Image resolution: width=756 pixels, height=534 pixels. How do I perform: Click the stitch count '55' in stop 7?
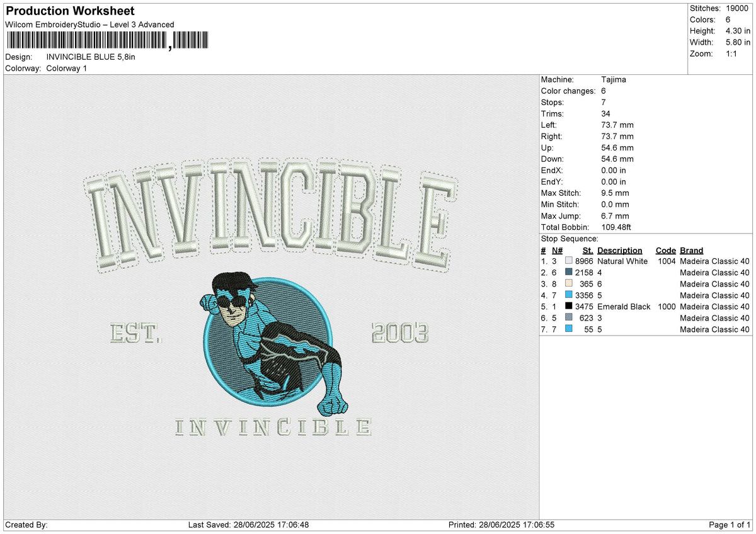pos(589,329)
